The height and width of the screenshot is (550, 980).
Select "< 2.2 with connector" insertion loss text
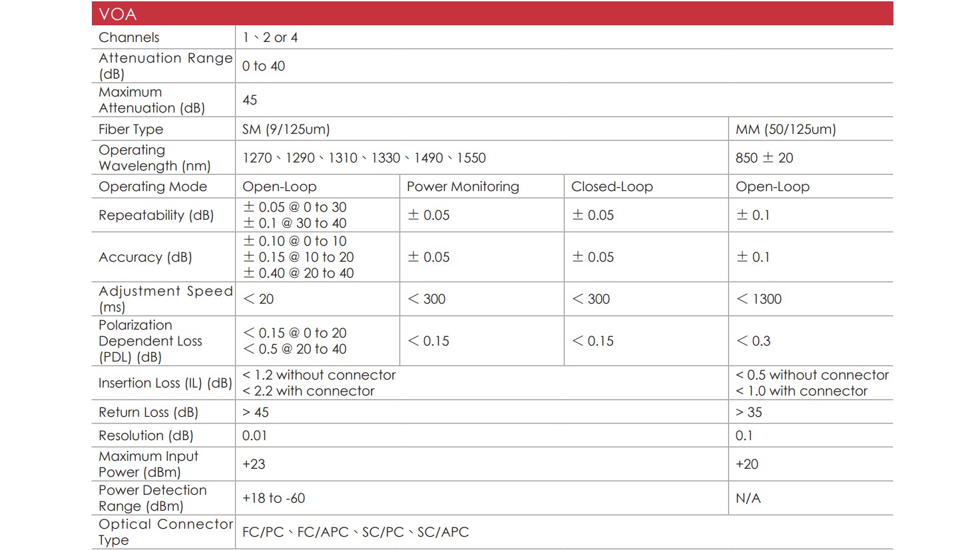(x=308, y=391)
